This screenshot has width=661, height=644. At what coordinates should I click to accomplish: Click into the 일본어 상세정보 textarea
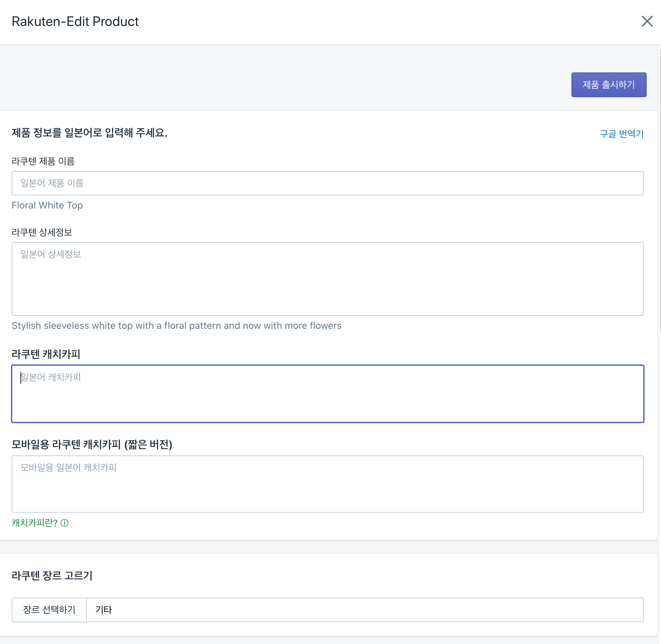pos(327,279)
